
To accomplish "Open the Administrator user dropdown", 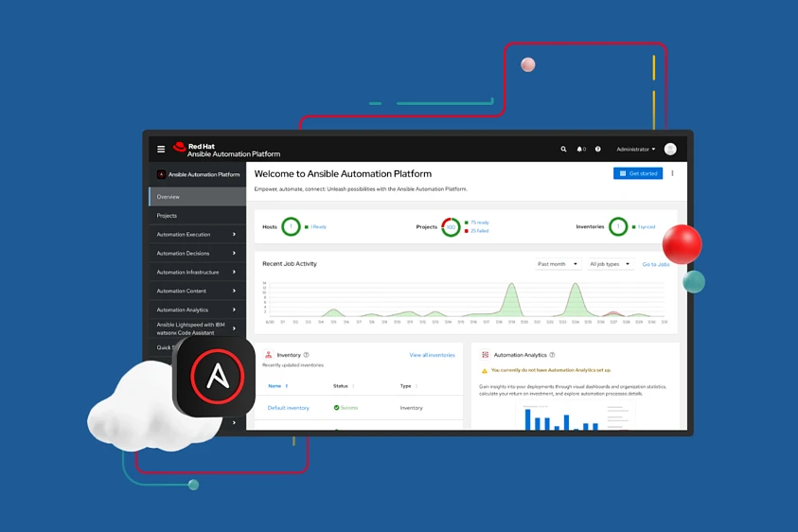I will point(635,150).
